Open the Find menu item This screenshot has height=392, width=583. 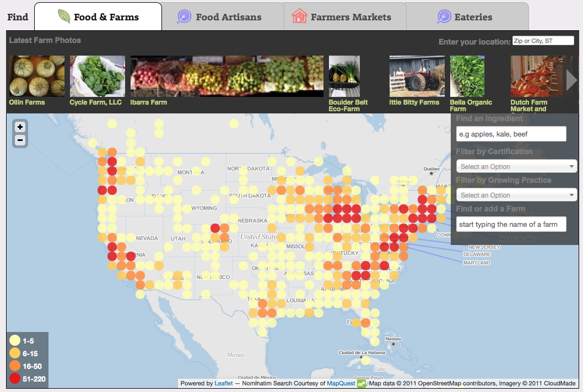[x=17, y=17]
